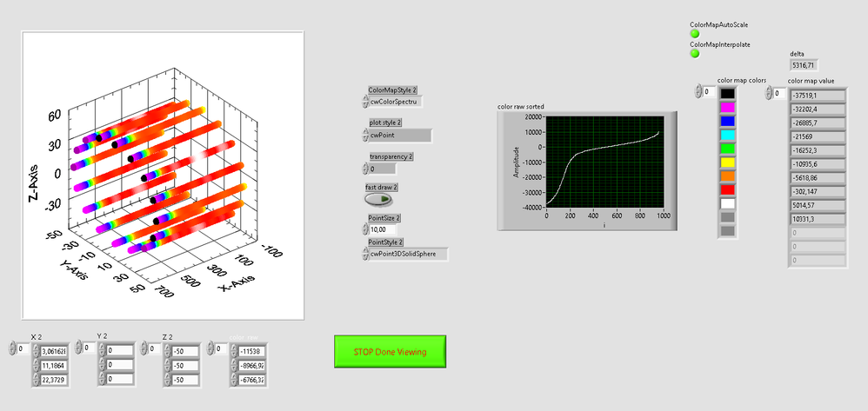The image size is (868, 411).
Task: Click the color map colors index field
Action: [x=709, y=92]
